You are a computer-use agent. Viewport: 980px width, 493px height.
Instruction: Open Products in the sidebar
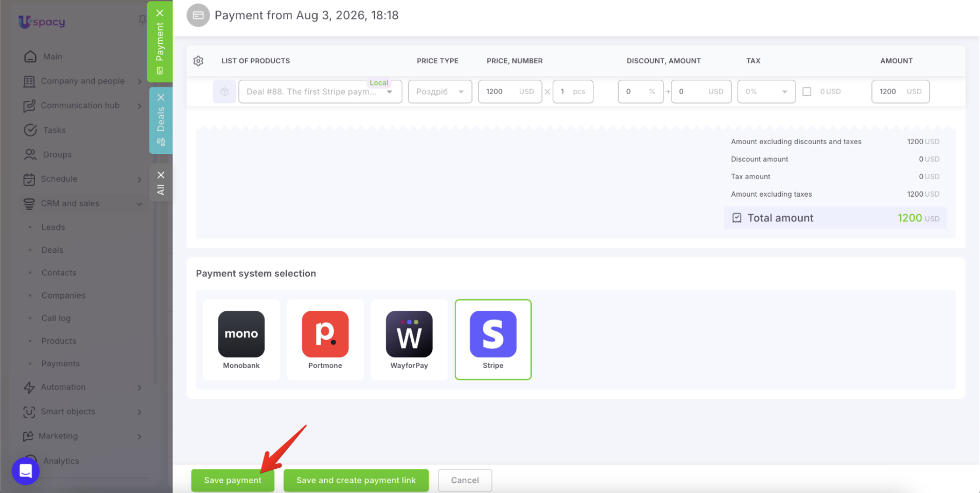59,341
